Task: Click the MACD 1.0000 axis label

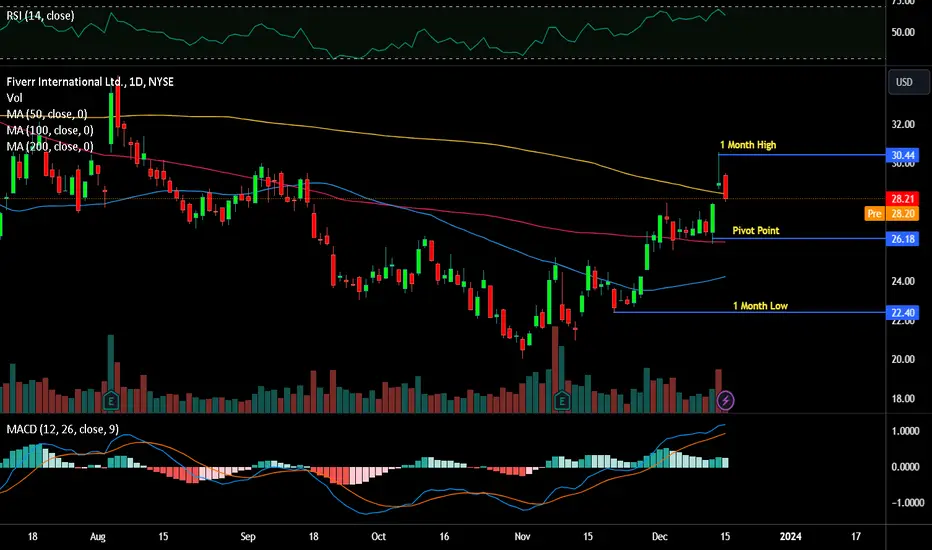Action: point(905,431)
